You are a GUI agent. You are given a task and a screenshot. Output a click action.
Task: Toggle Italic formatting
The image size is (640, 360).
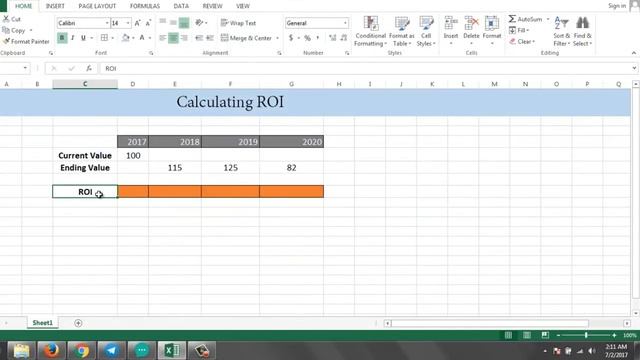pyautogui.click(x=73, y=38)
